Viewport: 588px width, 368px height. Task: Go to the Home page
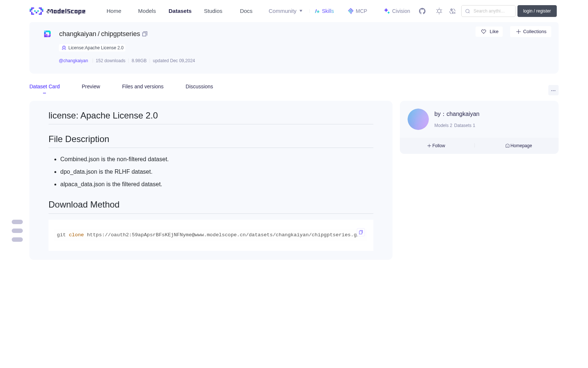(x=114, y=11)
